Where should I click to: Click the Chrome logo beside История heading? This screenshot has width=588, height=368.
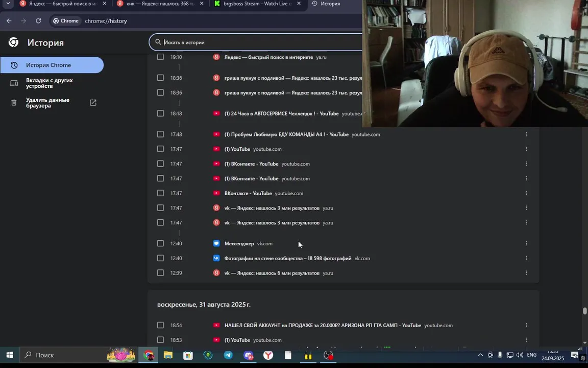13,42
